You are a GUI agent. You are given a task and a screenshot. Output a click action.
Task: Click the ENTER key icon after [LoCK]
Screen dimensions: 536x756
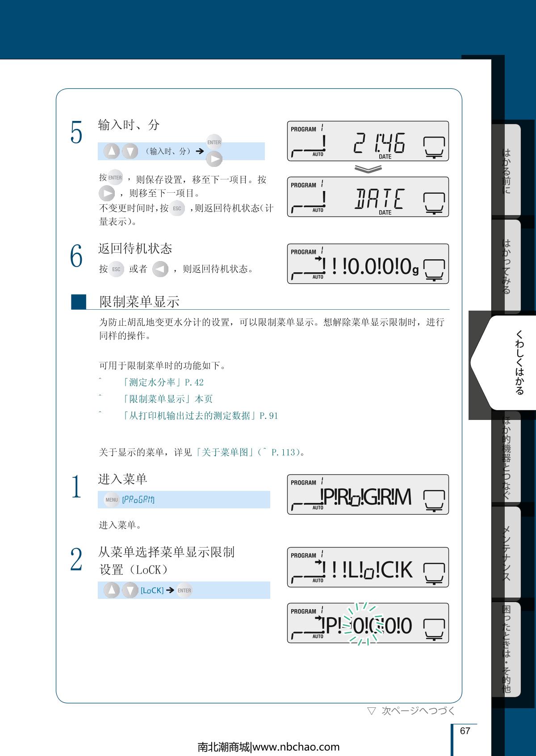click(x=184, y=590)
